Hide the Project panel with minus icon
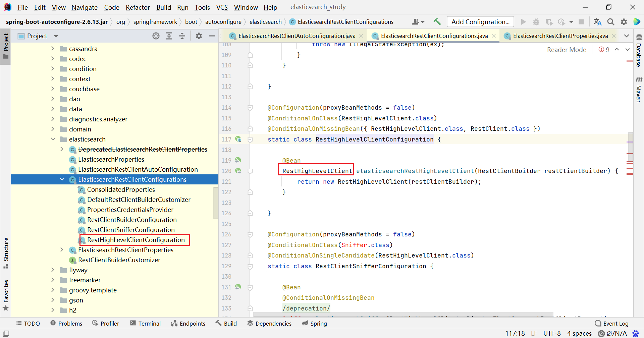 [212, 36]
